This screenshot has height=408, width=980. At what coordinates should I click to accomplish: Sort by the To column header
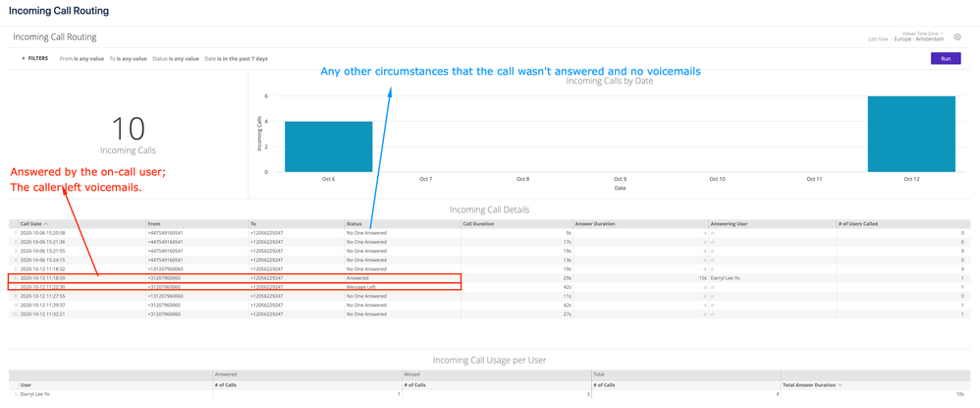point(253,223)
